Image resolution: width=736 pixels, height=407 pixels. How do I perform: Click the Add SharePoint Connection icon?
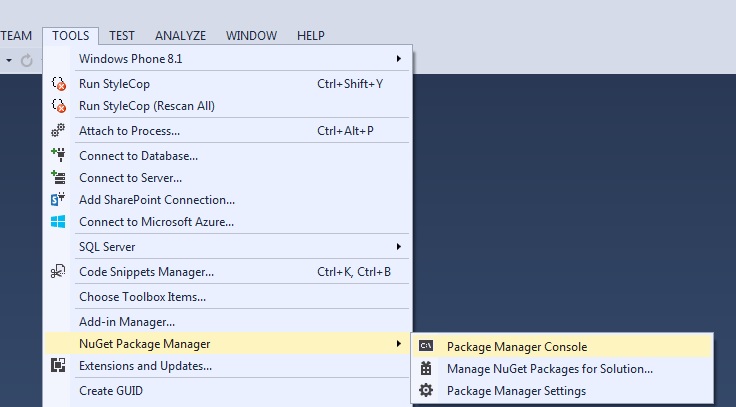coord(58,199)
